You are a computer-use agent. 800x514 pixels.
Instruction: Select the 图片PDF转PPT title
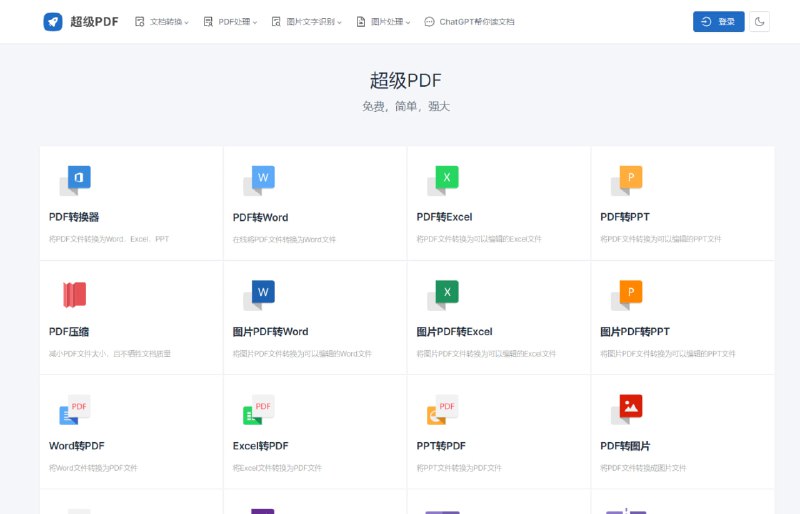635,332
